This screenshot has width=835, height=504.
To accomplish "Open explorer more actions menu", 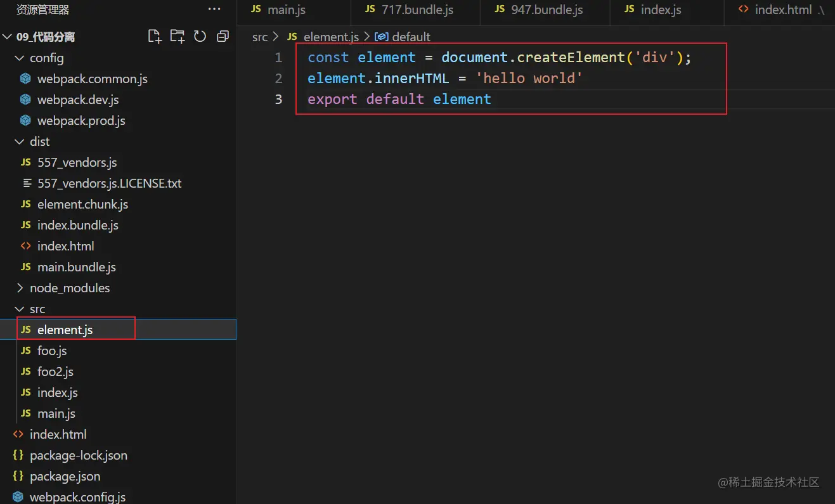I will [215, 9].
